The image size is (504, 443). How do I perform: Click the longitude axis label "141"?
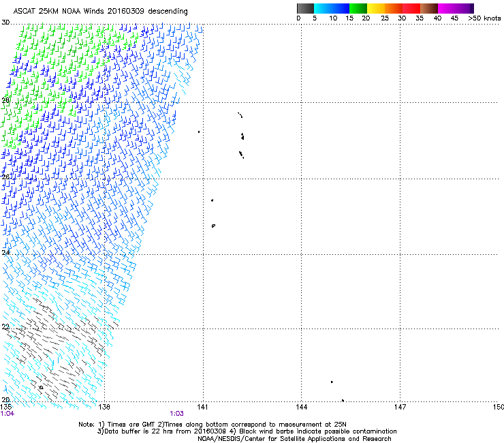click(x=202, y=407)
